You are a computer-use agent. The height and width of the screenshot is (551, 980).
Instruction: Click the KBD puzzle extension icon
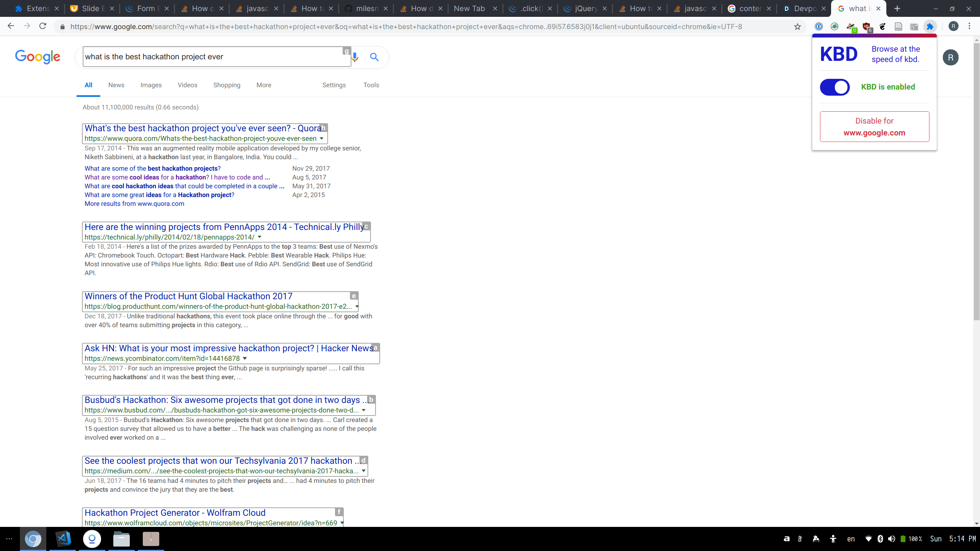[x=930, y=26]
